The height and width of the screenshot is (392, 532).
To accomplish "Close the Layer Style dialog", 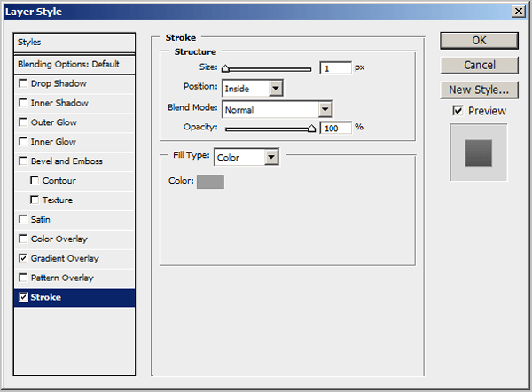I will [519, 12].
